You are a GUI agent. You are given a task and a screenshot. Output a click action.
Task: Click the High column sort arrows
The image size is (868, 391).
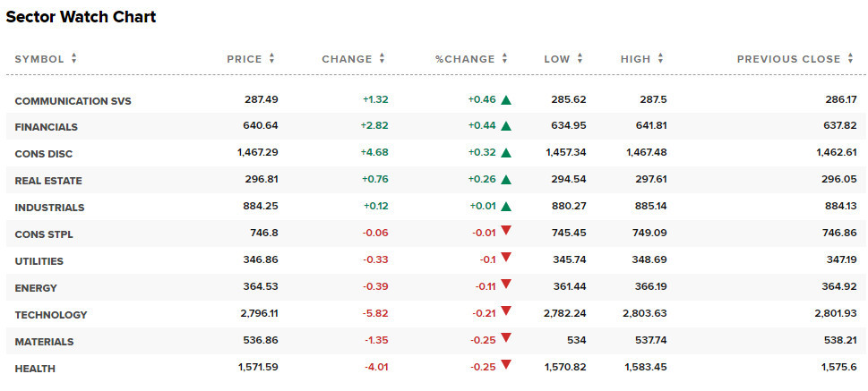[660, 59]
